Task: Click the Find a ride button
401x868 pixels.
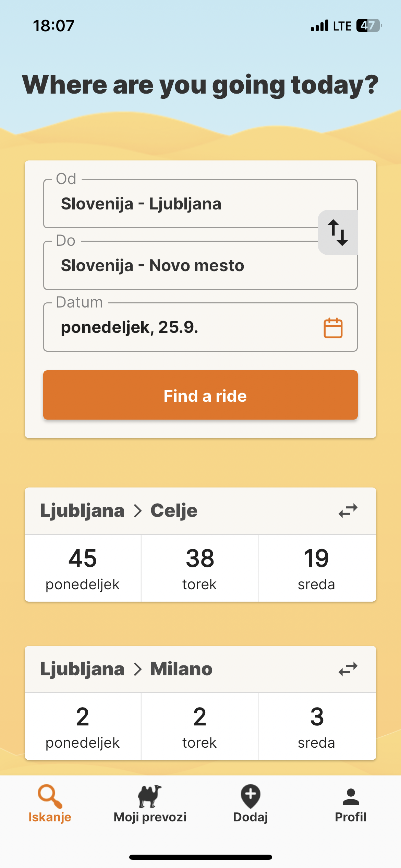Action: click(x=200, y=395)
